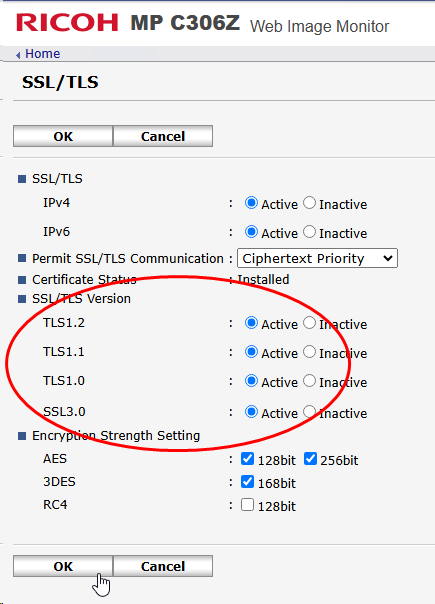Disable SSL3.0 with Inactive radio
Viewport: 435px width, 604px height.
point(309,411)
